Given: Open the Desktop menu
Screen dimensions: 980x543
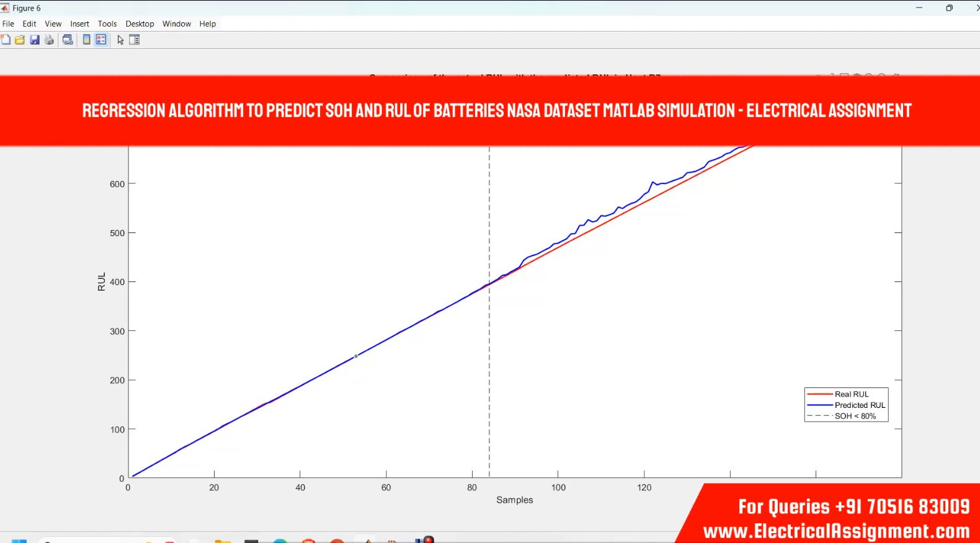Looking at the screenshot, I should 140,24.
